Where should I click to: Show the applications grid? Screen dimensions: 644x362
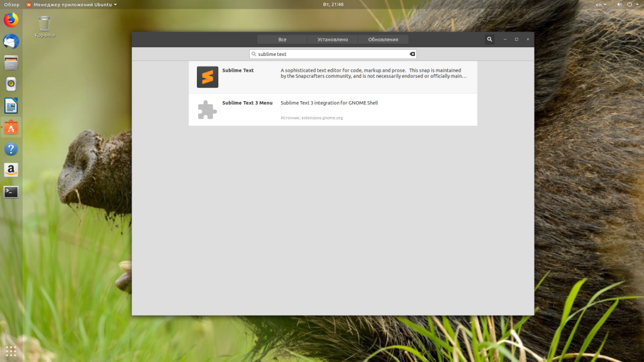(11, 351)
